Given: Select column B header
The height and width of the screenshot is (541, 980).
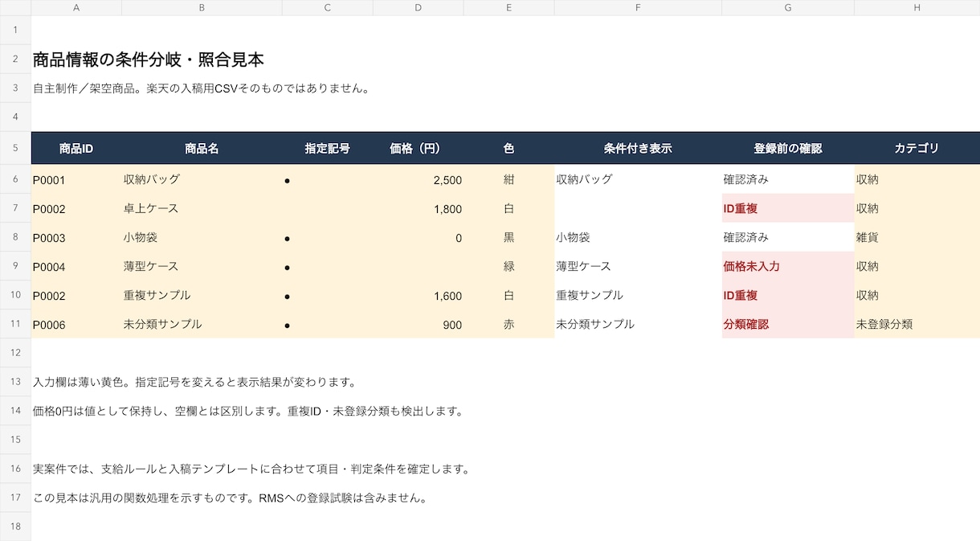Looking at the screenshot, I should pos(202,7).
